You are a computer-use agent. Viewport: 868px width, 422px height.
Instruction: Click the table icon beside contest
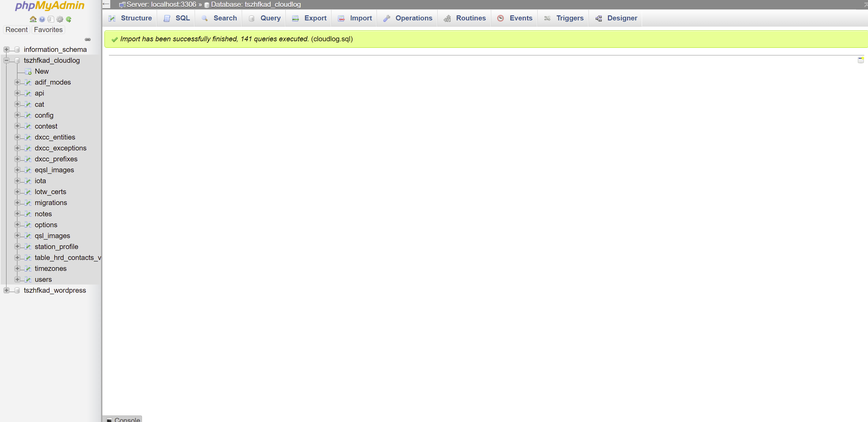(x=28, y=126)
